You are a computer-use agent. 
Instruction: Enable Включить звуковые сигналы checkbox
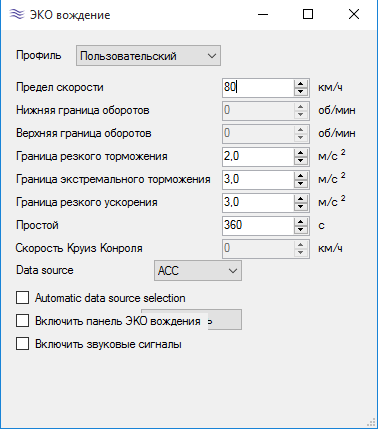coord(22,344)
